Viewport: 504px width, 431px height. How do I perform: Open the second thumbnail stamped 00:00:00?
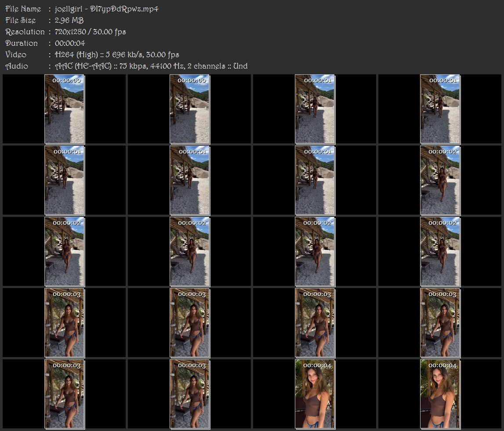190,109
